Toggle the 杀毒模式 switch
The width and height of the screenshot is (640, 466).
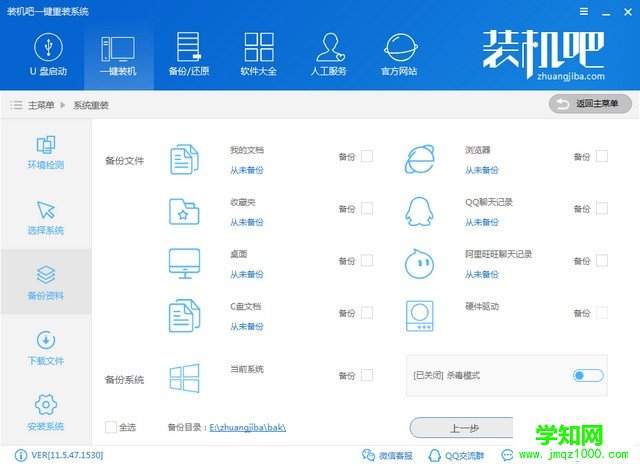coord(588,375)
